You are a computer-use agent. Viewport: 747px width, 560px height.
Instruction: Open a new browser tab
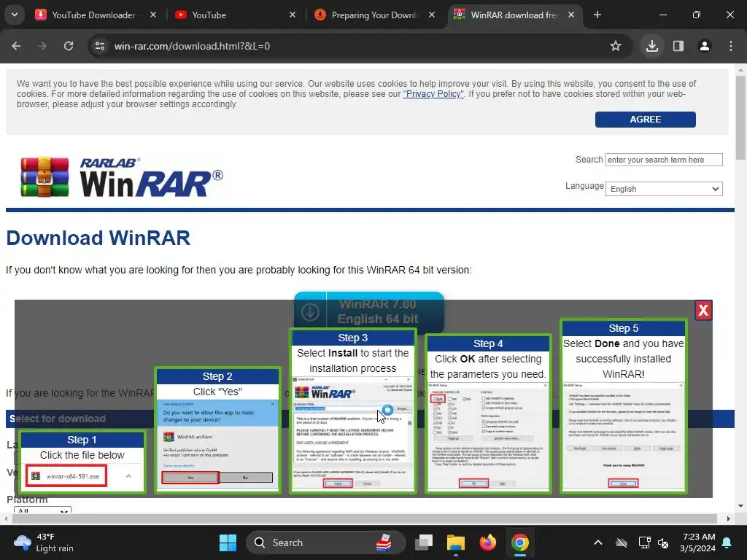coord(597,15)
